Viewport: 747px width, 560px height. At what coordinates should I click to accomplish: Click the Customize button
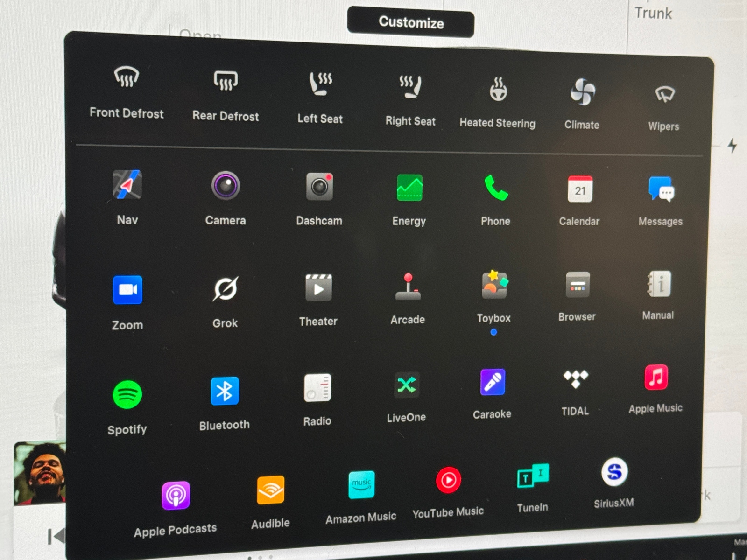tap(410, 22)
